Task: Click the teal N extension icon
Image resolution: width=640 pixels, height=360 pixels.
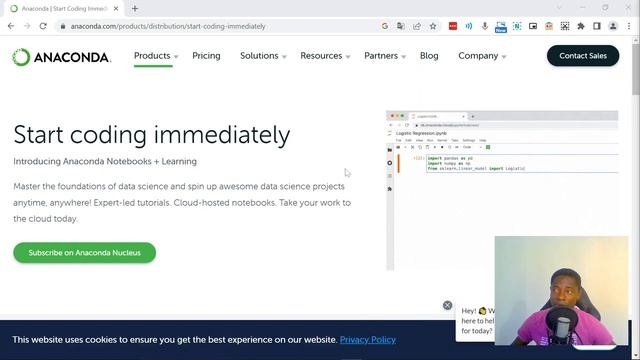Action: [517, 26]
